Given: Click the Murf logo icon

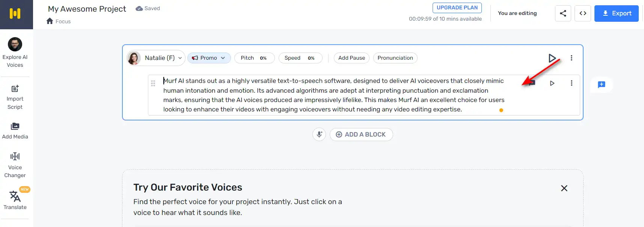Looking at the screenshot, I should coord(15,14).
